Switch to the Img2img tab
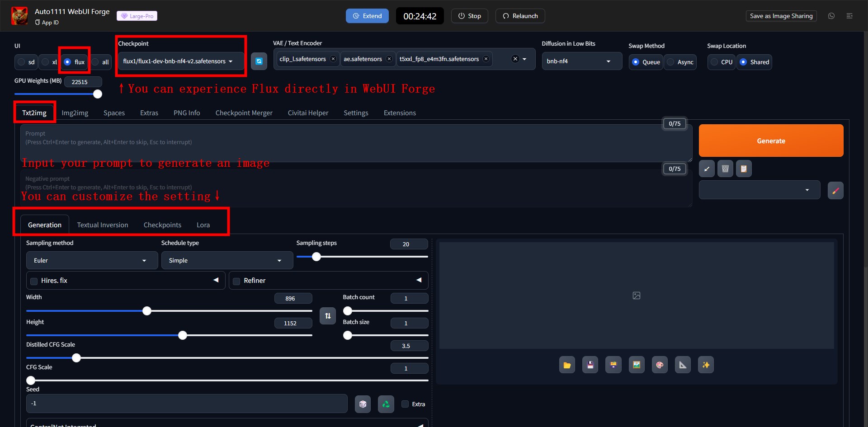868x427 pixels. click(x=75, y=113)
